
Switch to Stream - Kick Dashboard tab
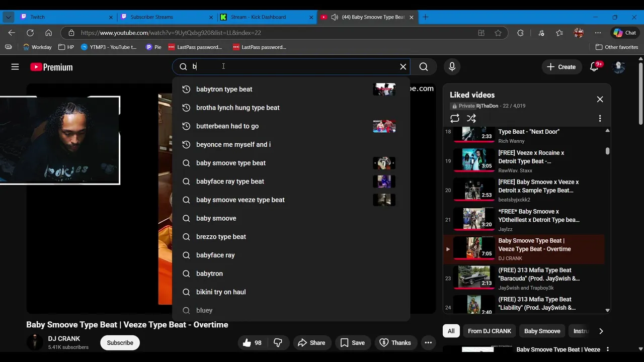pyautogui.click(x=267, y=17)
